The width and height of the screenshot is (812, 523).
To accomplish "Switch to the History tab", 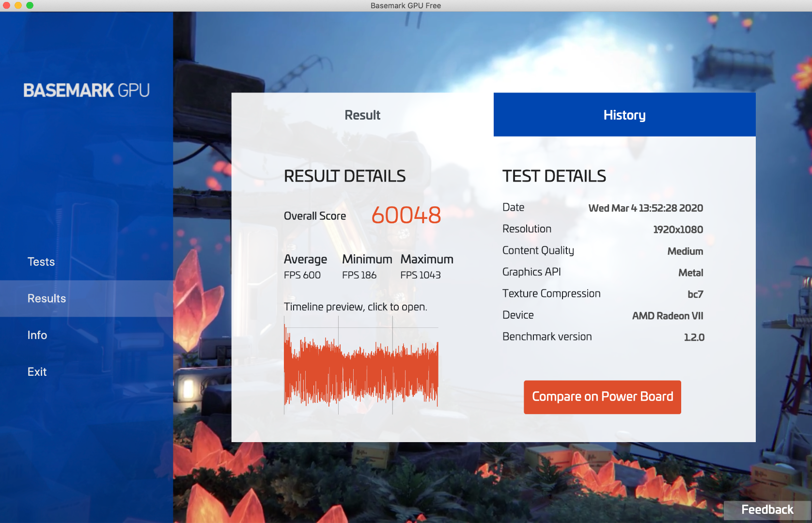I will pyautogui.click(x=625, y=115).
